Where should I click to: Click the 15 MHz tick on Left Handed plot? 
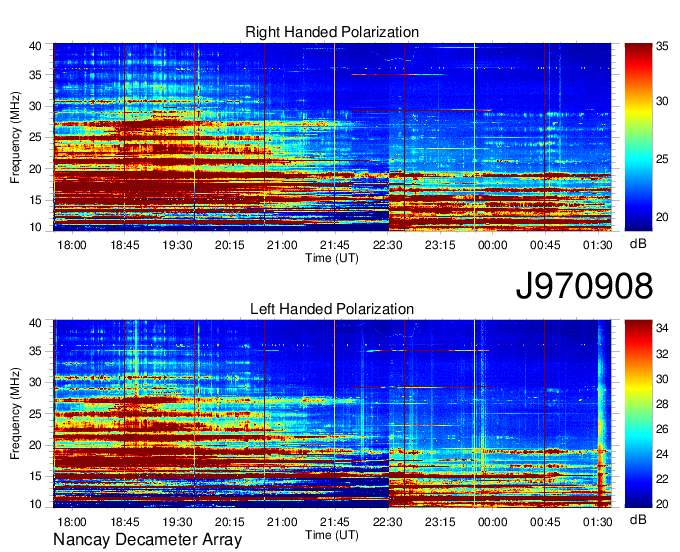(35, 476)
